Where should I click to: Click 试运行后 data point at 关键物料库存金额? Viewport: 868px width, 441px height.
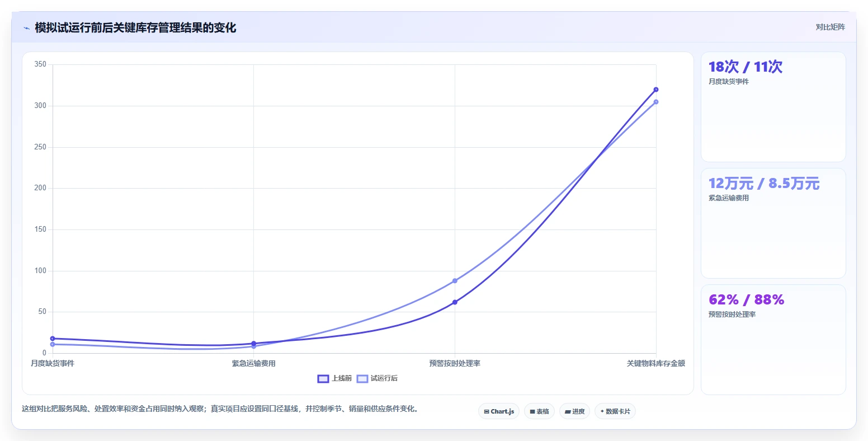pyautogui.click(x=656, y=102)
